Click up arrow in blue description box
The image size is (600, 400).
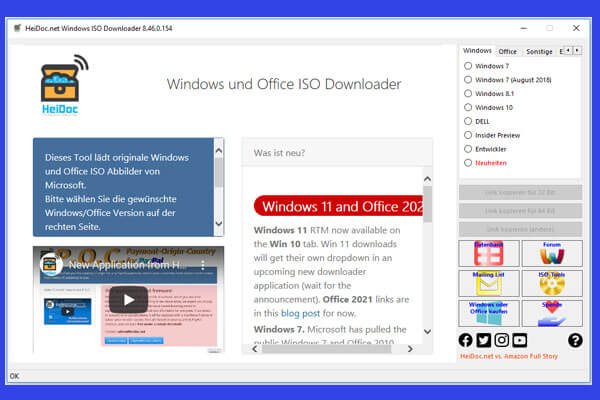point(219,150)
